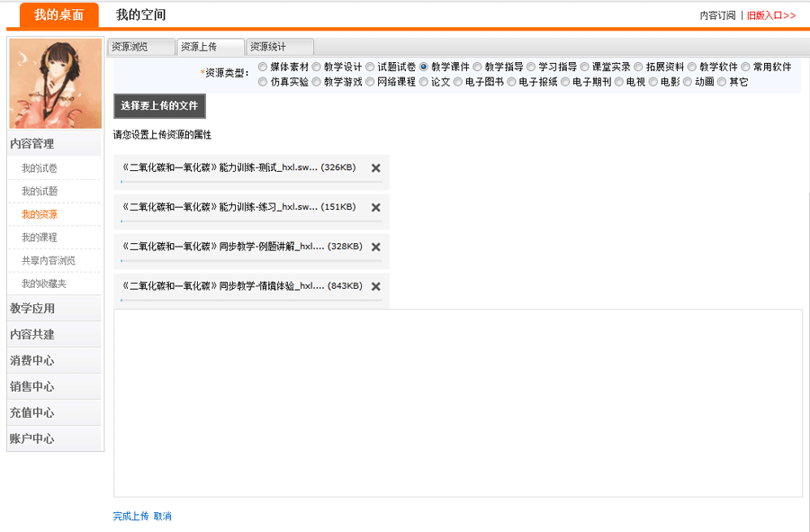Choose the 试题试卷 resource type option
The width and height of the screenshot is (810, 532).
tap(370, 67)
